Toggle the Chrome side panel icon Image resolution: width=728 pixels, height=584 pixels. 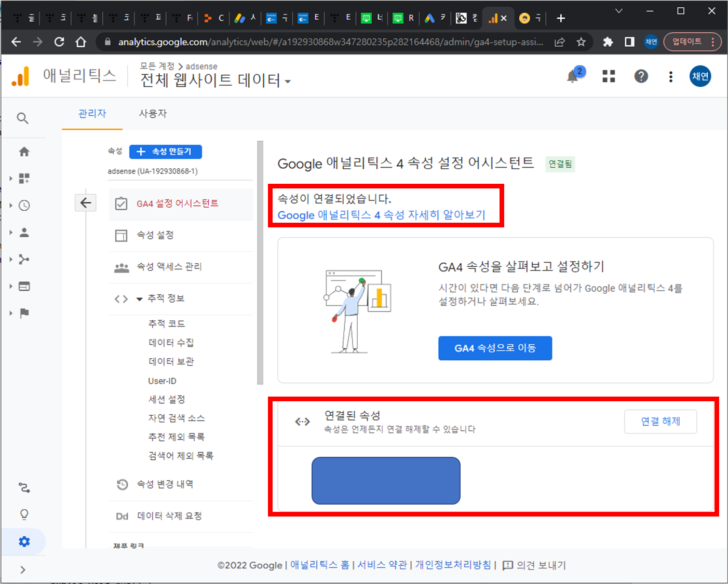click(629, 42)
